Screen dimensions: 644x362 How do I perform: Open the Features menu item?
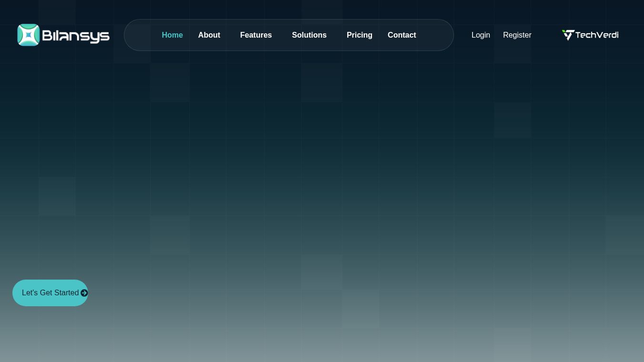click(256, 35)
